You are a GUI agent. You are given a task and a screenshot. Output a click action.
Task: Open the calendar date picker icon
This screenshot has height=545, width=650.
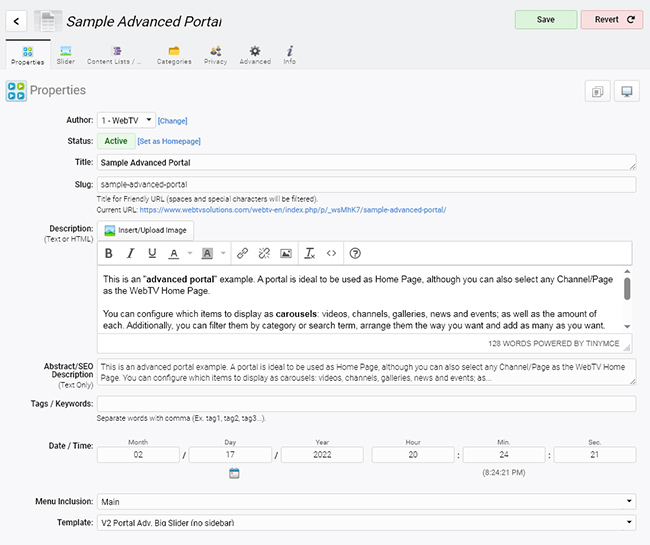(x=234, y=473)
